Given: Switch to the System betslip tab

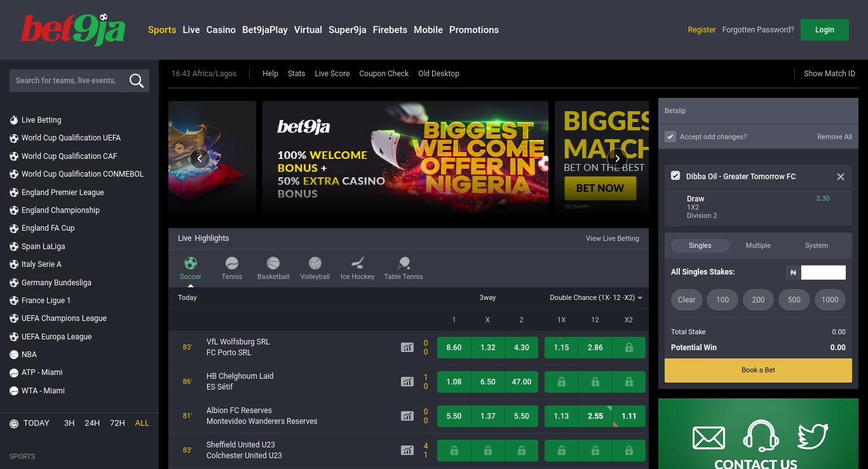Looking at the screenshot, I should 817,245.
